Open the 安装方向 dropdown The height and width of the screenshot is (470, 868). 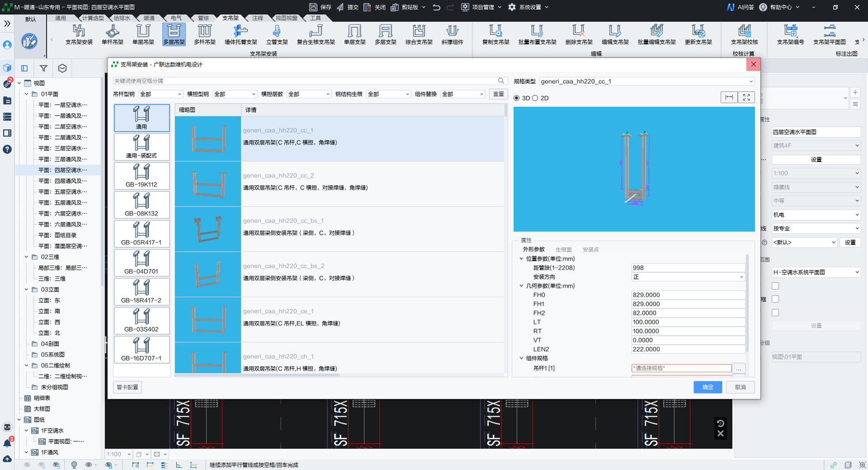(x=688, y=277)
